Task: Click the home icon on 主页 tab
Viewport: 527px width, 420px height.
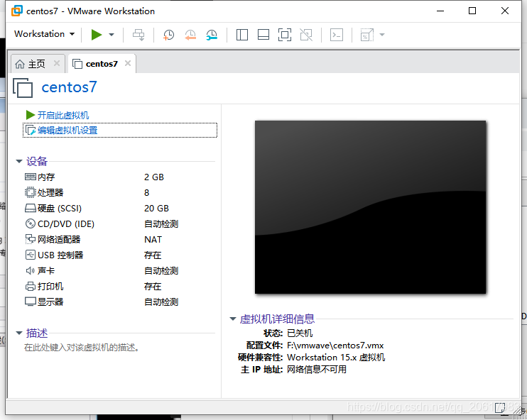Action: [20, 64]
